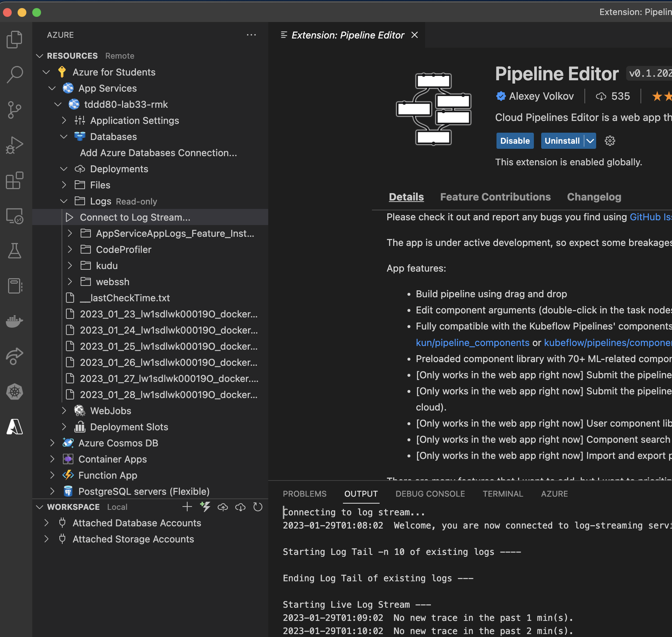Refresh the Workspace section

click(258, 507)
